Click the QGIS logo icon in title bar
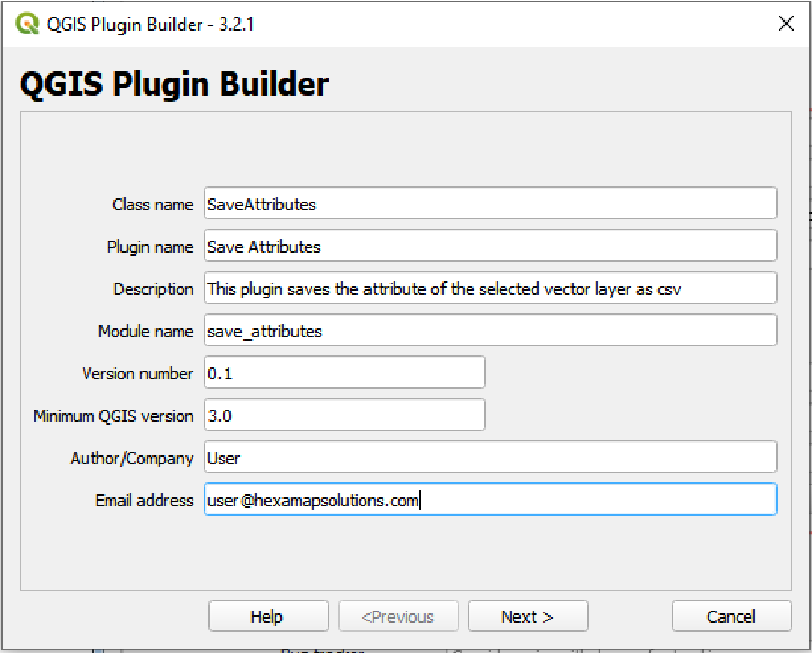Screen dimensions: 812x653 tap(27, 24)
